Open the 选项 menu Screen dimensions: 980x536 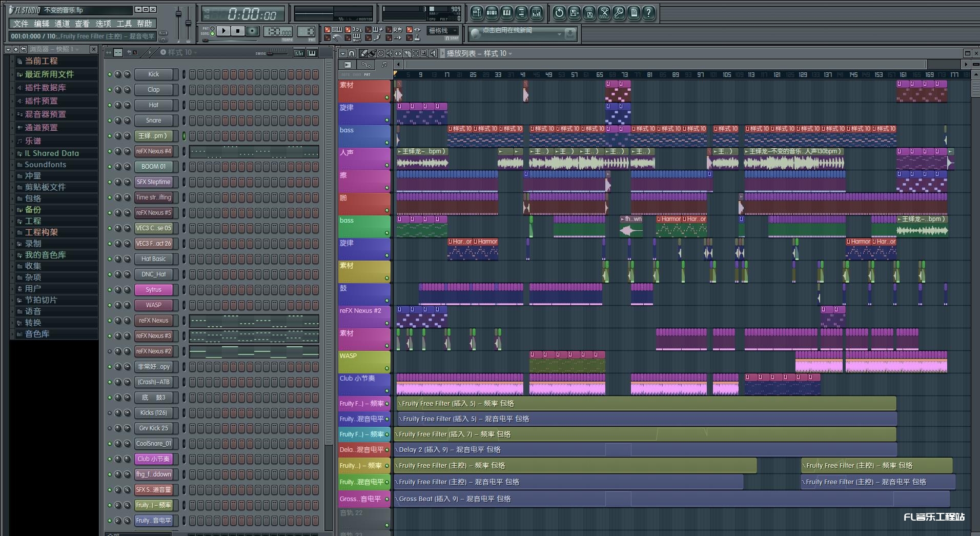coord(103,24)
